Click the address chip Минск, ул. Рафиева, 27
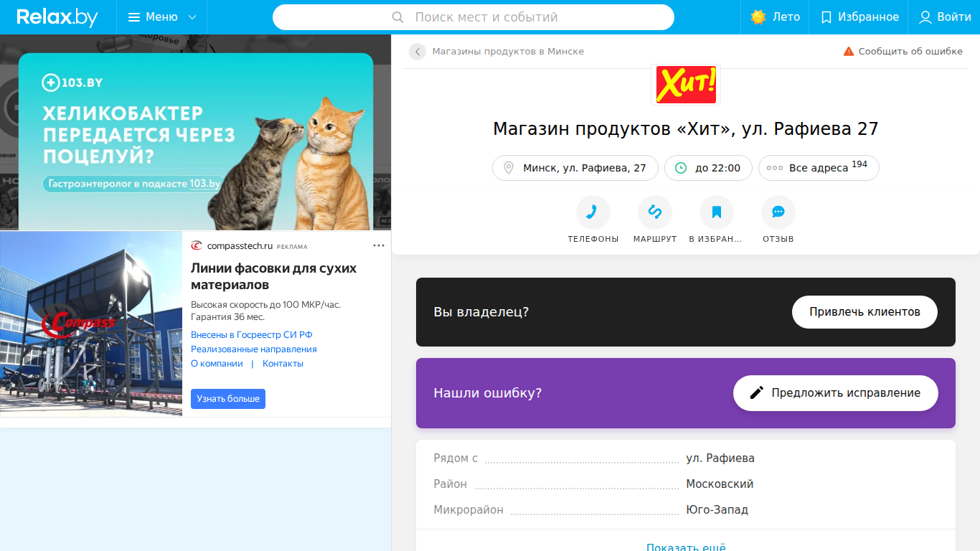980x551 pixels. 575,168
